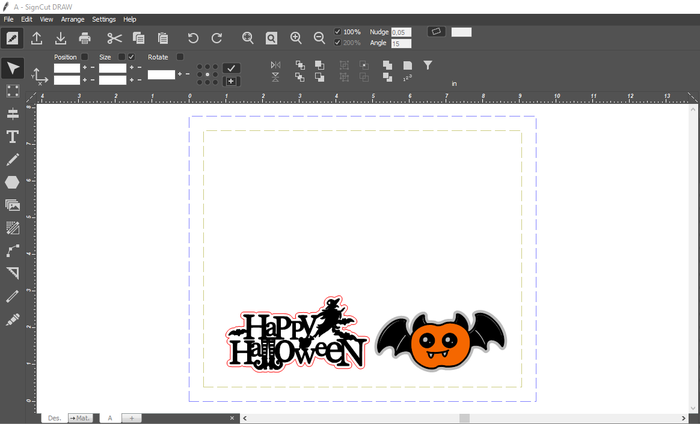Switch to the Mat. tab

[81, 418]
